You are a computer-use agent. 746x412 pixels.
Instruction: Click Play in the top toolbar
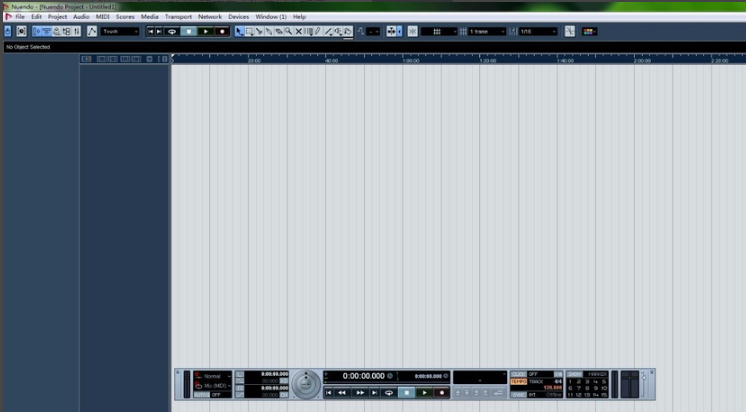(x=205, y=32)
